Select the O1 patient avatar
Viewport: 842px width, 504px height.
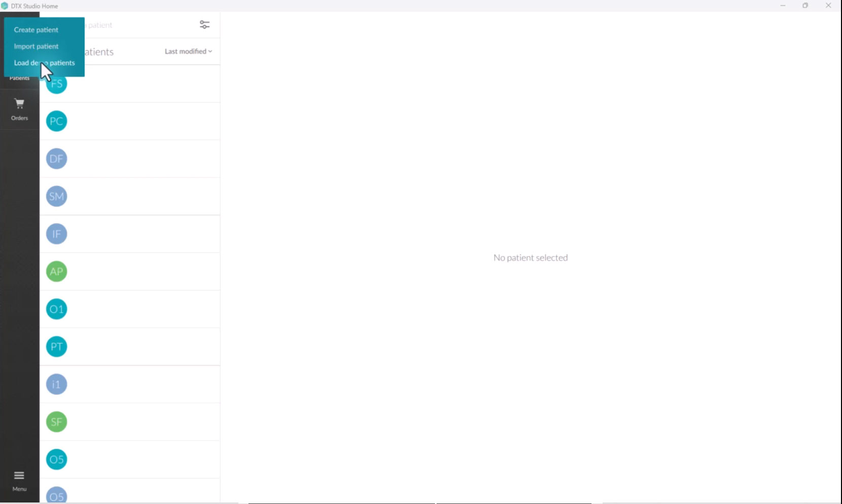tap(56, 309)
